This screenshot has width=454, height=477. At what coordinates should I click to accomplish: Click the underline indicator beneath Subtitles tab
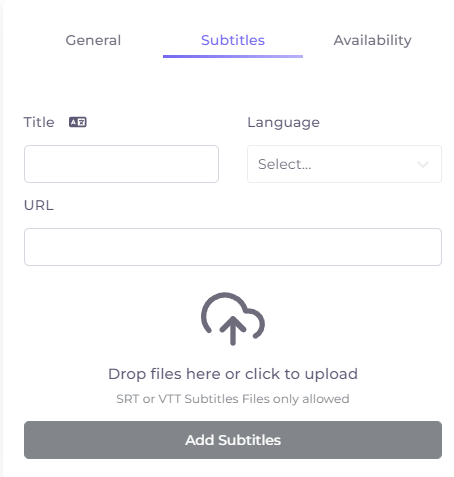coord(233,56)
